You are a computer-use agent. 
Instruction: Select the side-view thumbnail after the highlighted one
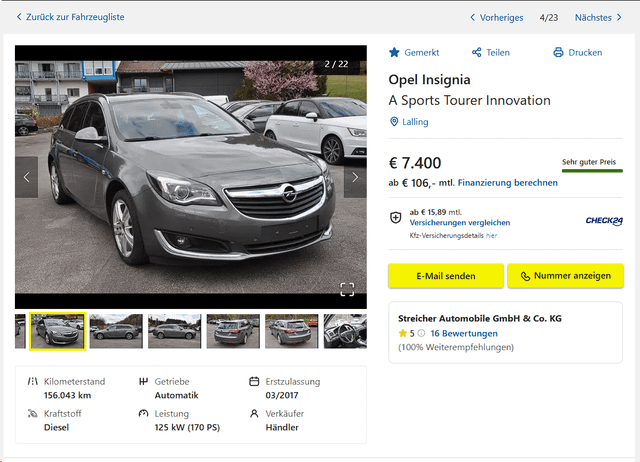coord(116,331)
